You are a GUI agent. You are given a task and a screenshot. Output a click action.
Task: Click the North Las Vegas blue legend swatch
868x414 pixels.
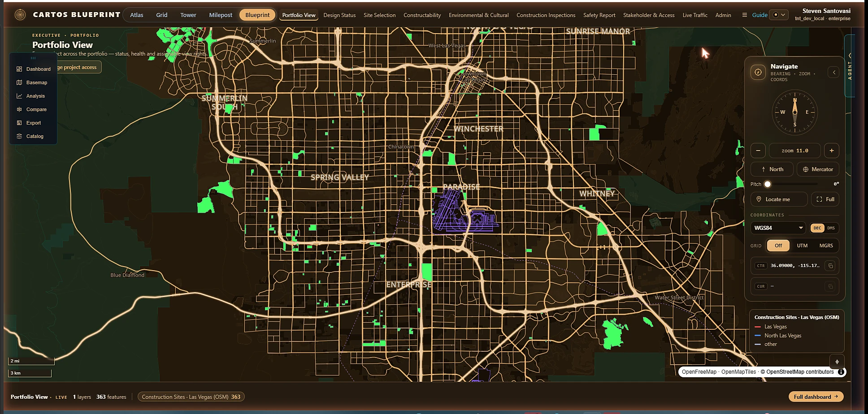(x=758, y=336)
